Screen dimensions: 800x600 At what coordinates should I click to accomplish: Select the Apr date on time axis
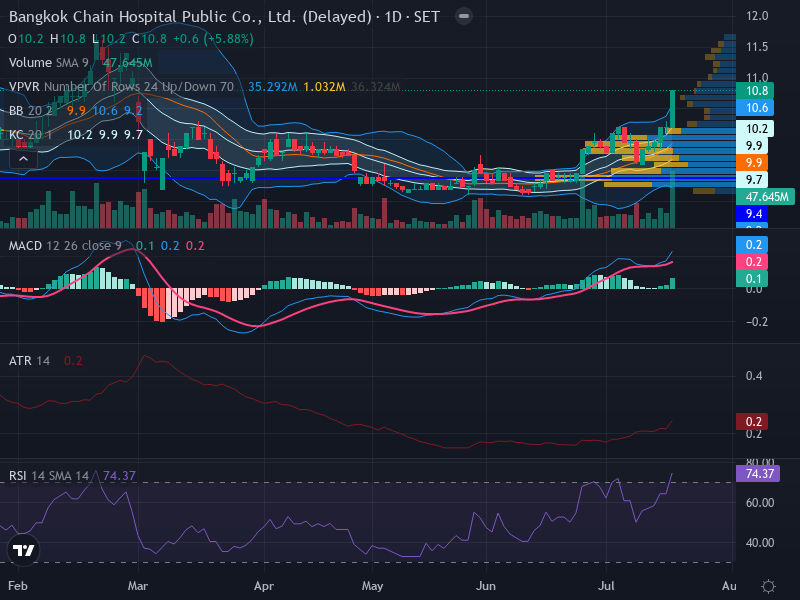pyautogui.click(x=264, y=586)
